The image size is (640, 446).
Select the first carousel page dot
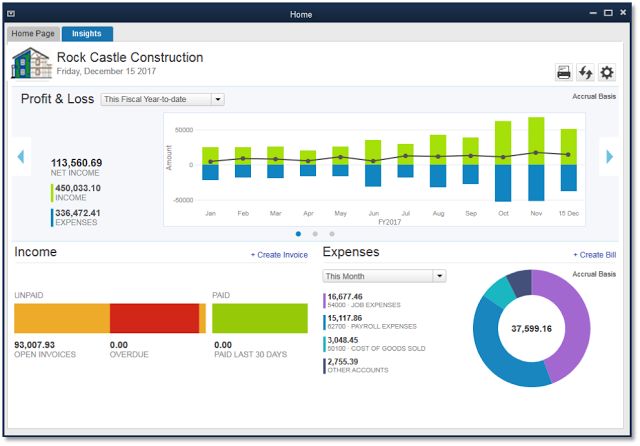tap(298, 233)
